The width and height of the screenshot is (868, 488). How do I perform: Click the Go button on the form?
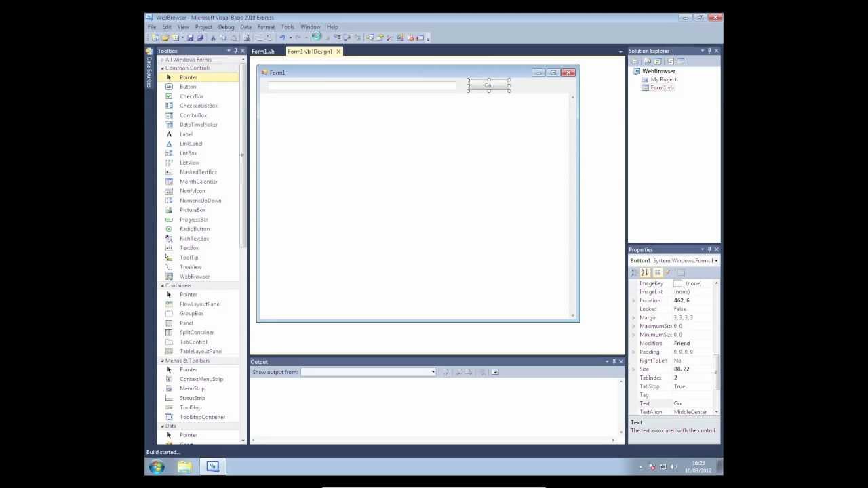click(x=488, y=85)
